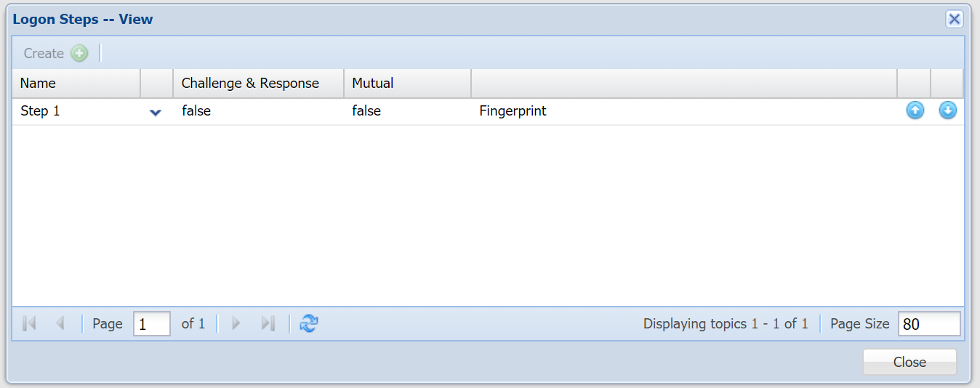980x388 pixels.
Task: Refresh the logon steps list
Action: (309, 324)
